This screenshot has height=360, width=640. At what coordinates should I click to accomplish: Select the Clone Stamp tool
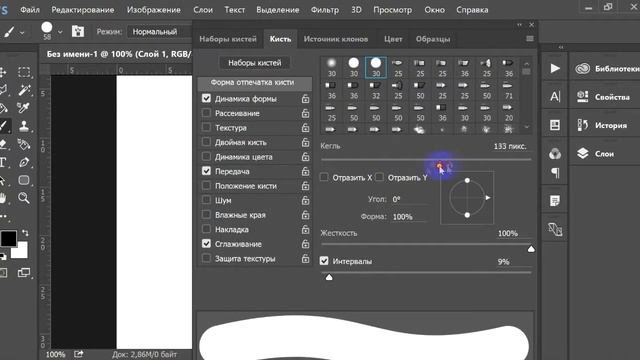[24, 125]
